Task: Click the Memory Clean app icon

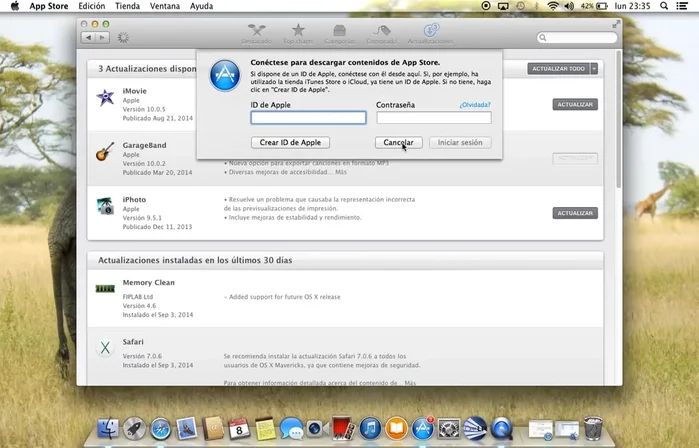Action: tap(105, 289)
